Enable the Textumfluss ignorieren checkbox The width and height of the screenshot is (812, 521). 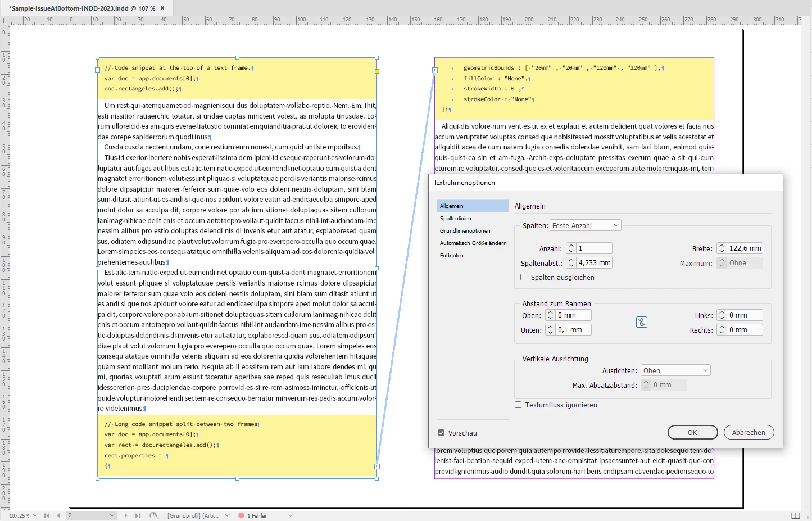point(518,405)
